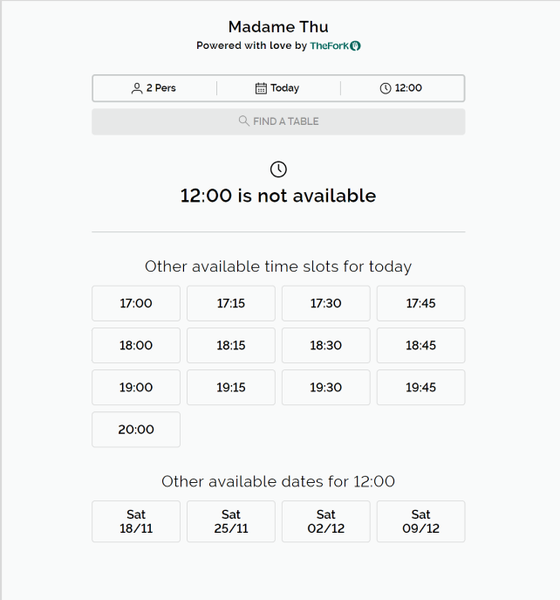Click the FIND A TABLE button
The image size is (560, 600).
278,122
